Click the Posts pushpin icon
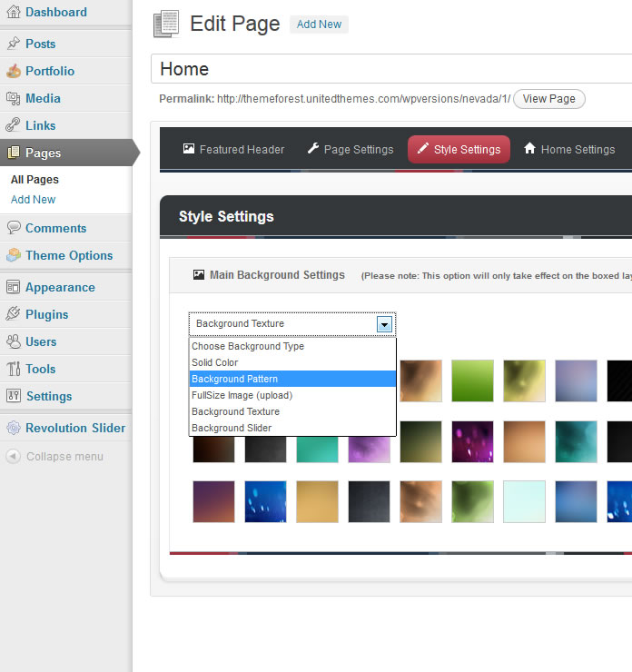This screenshot has width=632, height=672. tap(13, 44)
